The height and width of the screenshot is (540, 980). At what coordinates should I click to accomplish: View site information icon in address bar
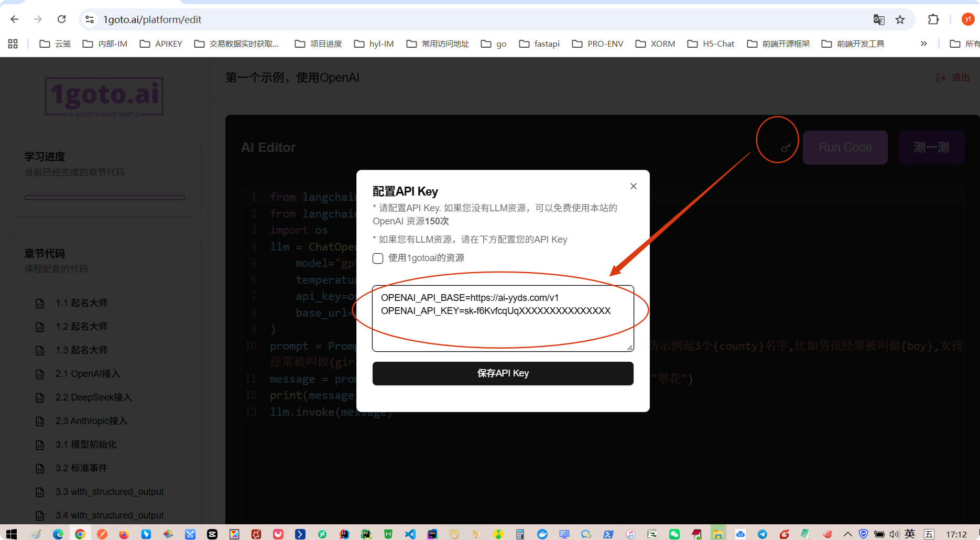point(90,19)
